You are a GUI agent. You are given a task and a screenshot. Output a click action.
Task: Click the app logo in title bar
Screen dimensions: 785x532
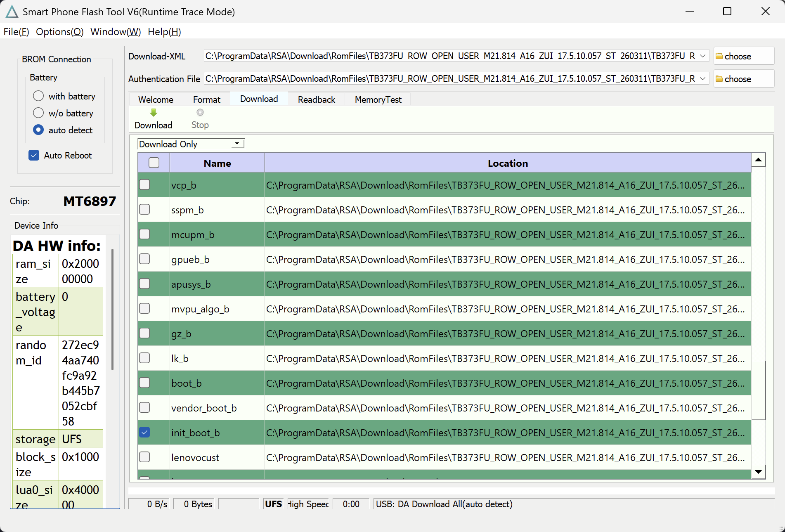point(12,12)
